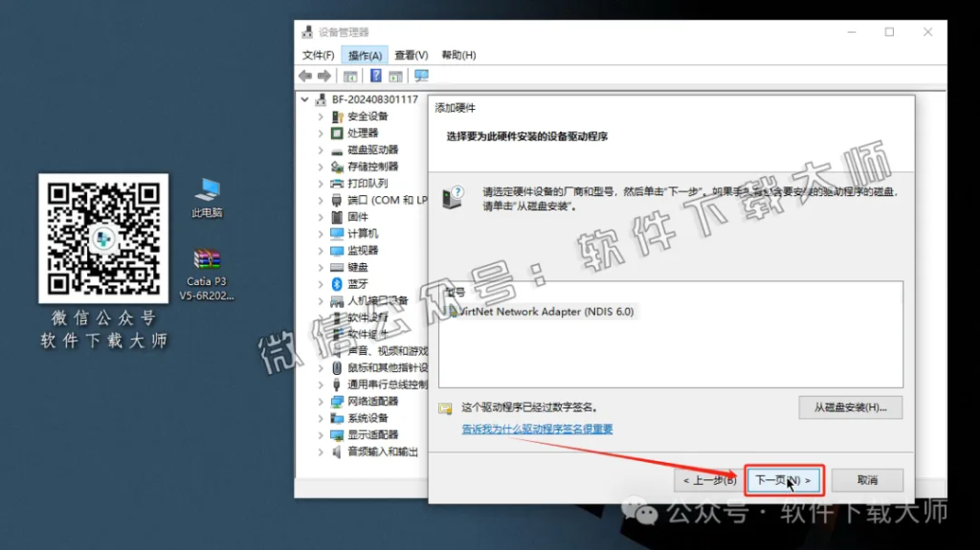Select the 计算机 tree item
Screen dimensions: 980x550
click(x=363, y=233)
